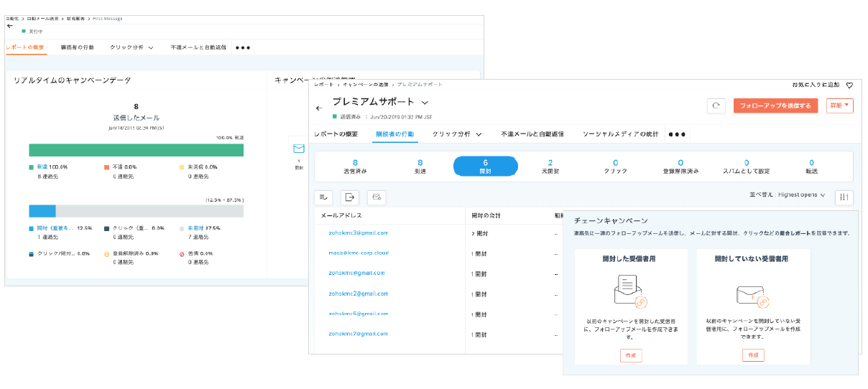Select the 8 到達 stat filter
Viewport: 868px width, 389px height.
point(420,167)
